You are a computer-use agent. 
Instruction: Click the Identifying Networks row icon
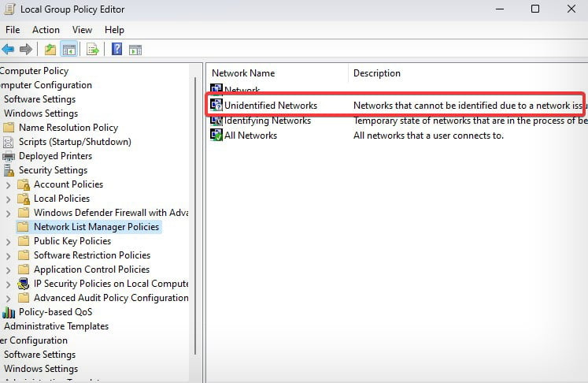[x=216, y=120]
